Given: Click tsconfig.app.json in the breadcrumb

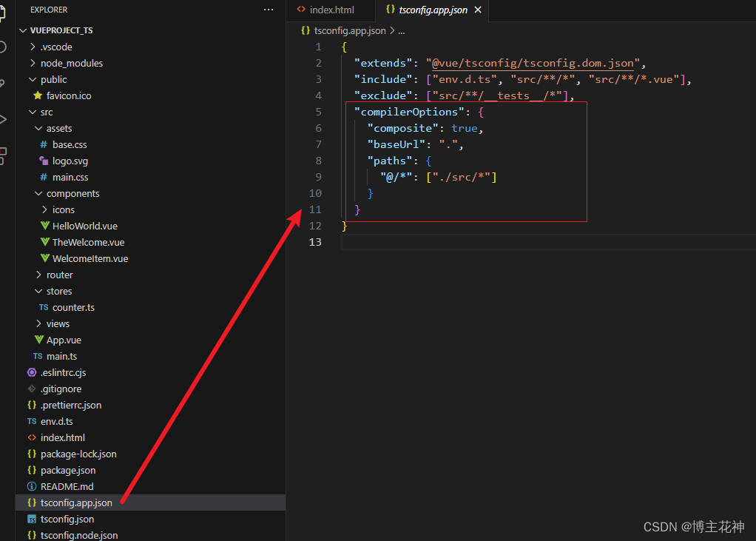Looking at the screenshot, I should point(350,31).
